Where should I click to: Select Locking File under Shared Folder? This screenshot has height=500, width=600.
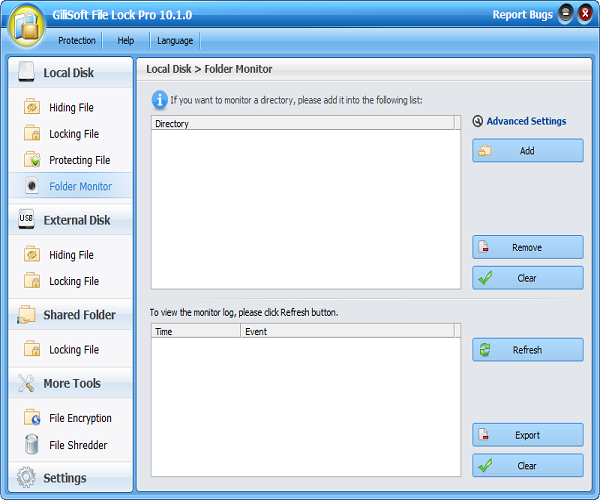pos(70,349)
